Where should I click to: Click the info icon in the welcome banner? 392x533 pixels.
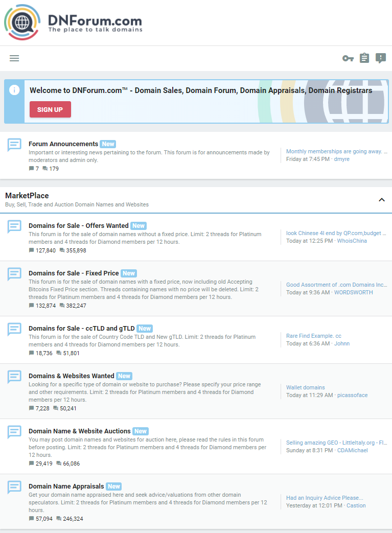[14, 90]
